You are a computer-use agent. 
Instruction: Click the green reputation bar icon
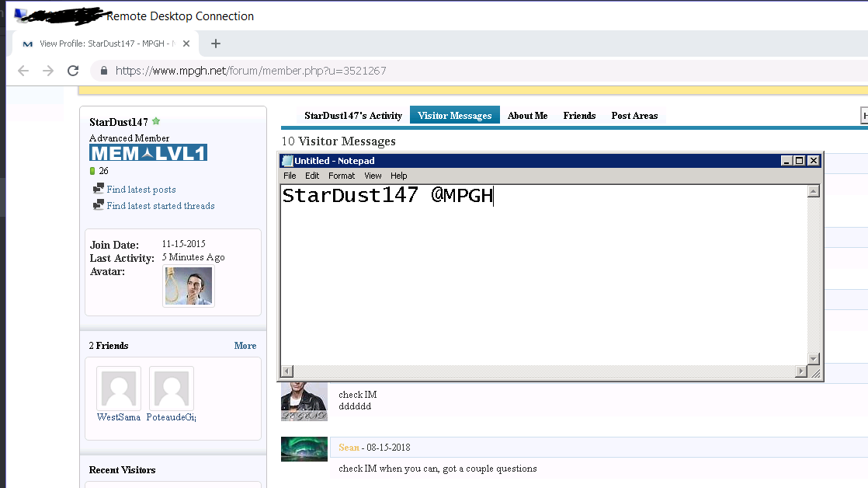coord(92,171)
